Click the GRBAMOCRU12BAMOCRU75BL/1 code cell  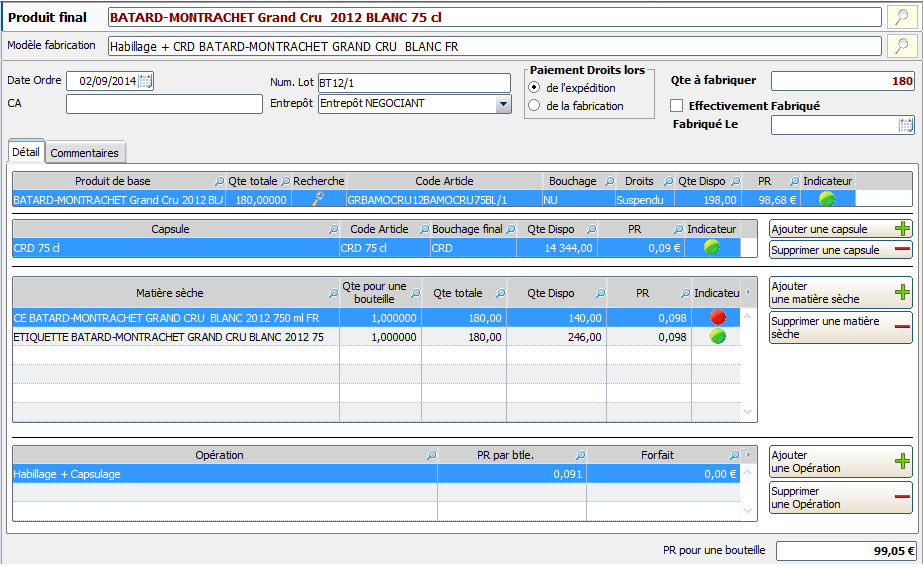pyautogui.click(x=444, y=200)
